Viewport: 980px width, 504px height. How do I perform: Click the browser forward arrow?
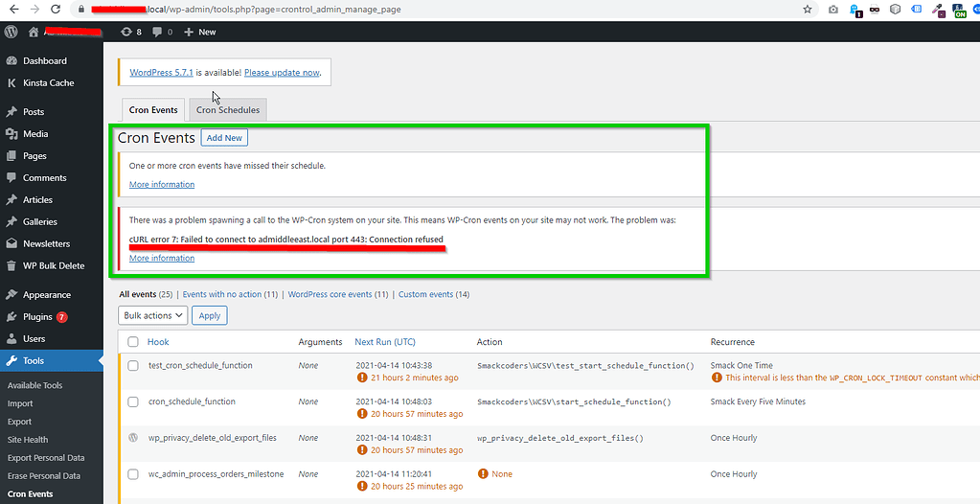point(35,10)
